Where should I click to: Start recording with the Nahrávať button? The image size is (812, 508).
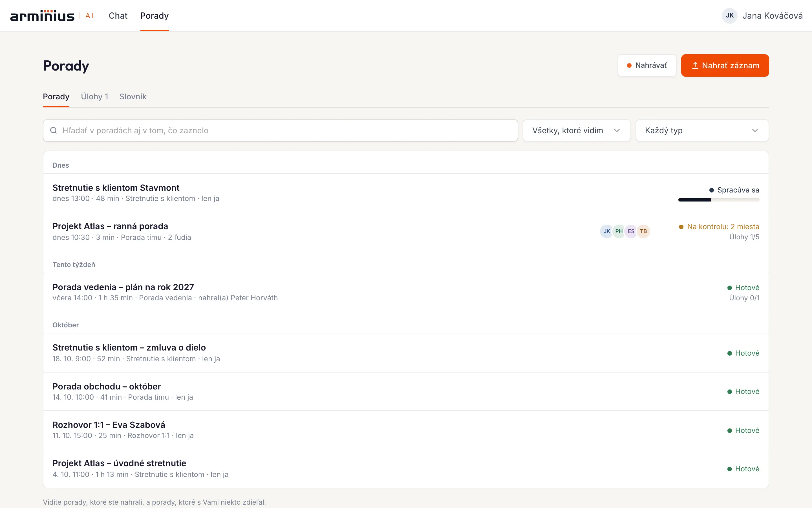(646, 65)
